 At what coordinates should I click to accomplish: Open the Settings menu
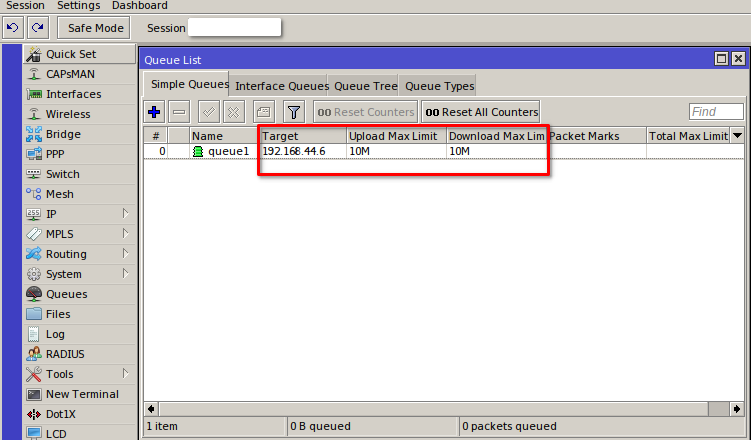coord(78,6)
